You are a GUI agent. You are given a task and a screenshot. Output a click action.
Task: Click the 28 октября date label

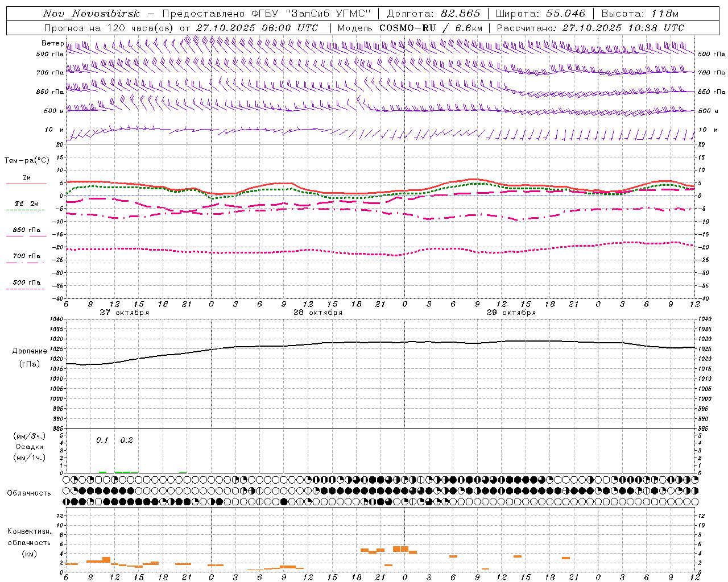tap(318, 313)
